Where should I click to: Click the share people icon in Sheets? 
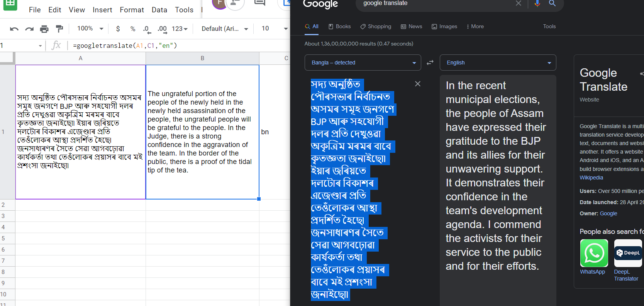point(235,3)
